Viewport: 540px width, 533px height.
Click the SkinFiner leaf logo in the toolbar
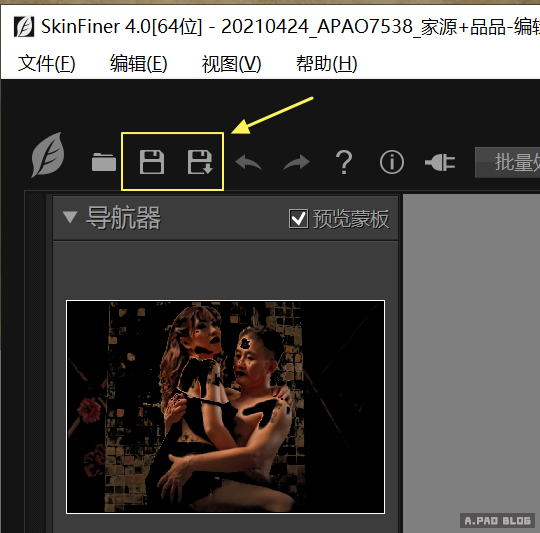tap(48, 155)
